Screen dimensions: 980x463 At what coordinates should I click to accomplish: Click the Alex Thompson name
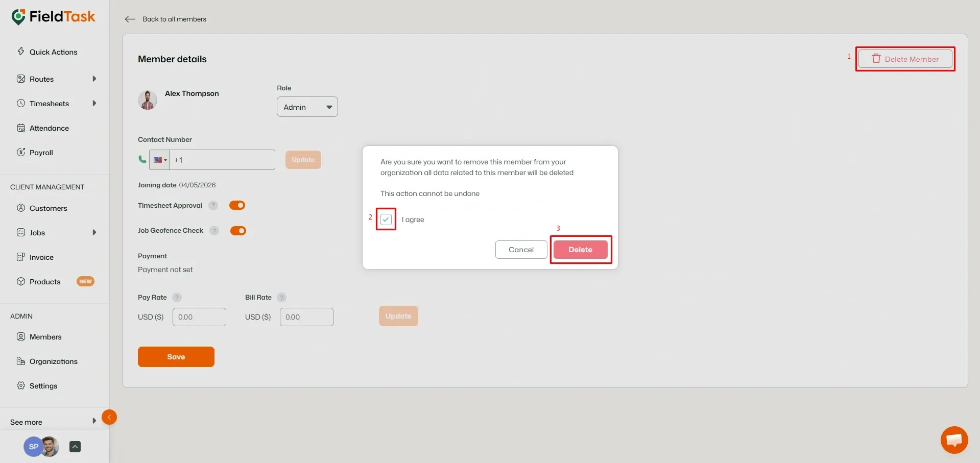tap(192, 93)
